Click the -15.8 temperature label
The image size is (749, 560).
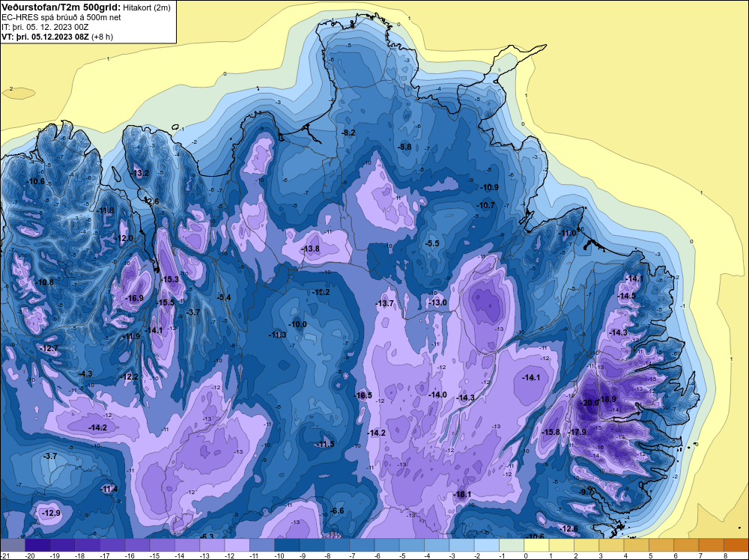click(551, 432)
